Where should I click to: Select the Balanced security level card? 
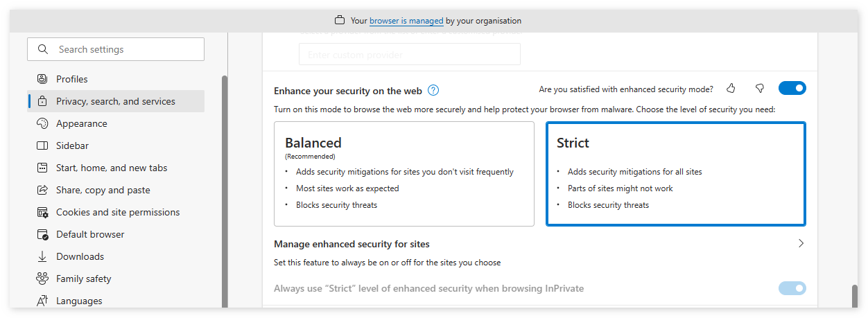403,174
